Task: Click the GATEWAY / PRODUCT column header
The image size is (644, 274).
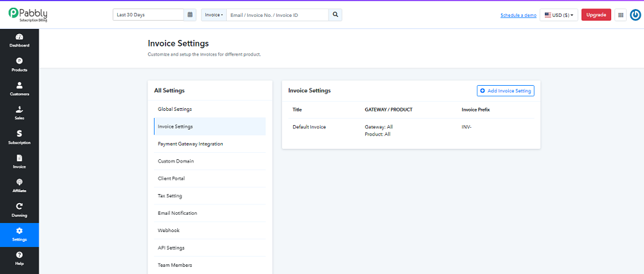Action: 388,110
